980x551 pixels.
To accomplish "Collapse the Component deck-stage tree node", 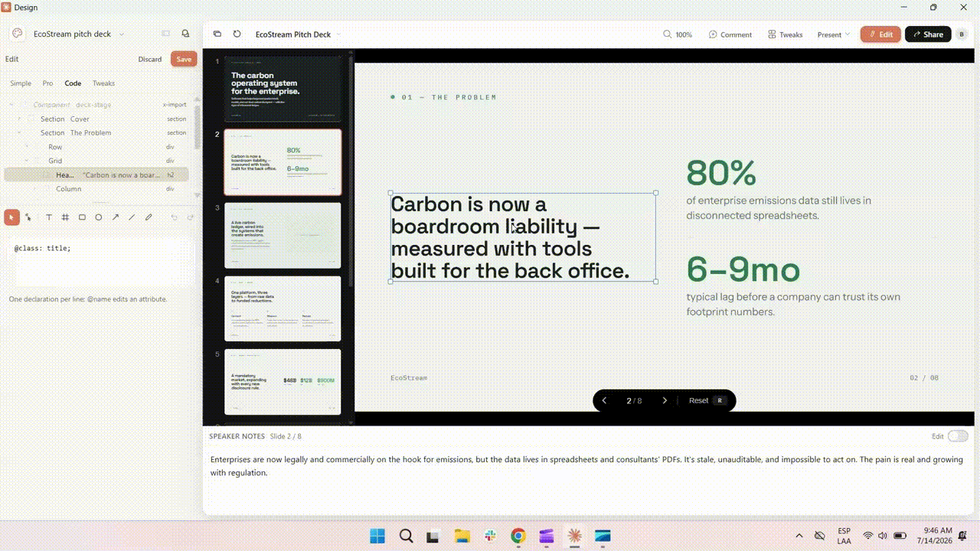I will (11, 105).
